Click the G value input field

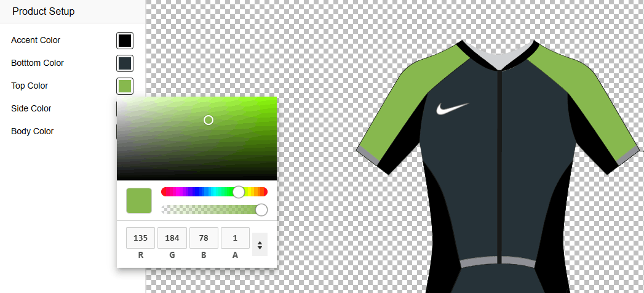pos(172,238)
